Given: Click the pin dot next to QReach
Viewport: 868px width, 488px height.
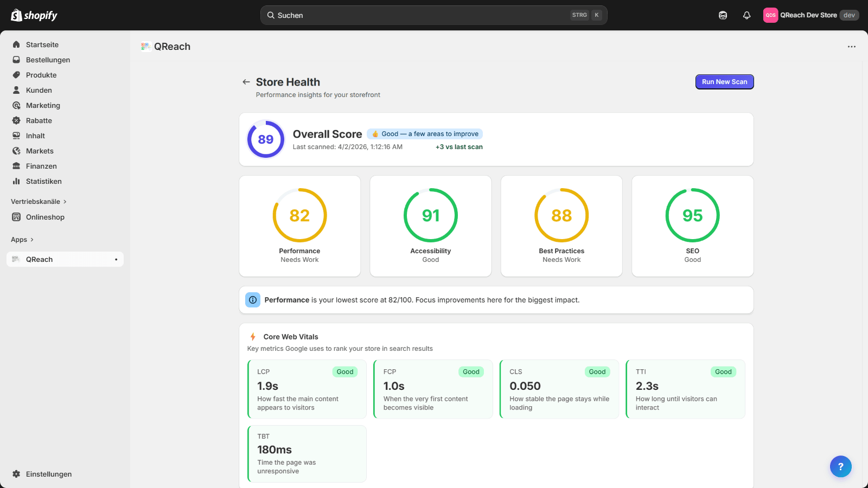Looking at the screenshot, I should (x=116, y=260).
